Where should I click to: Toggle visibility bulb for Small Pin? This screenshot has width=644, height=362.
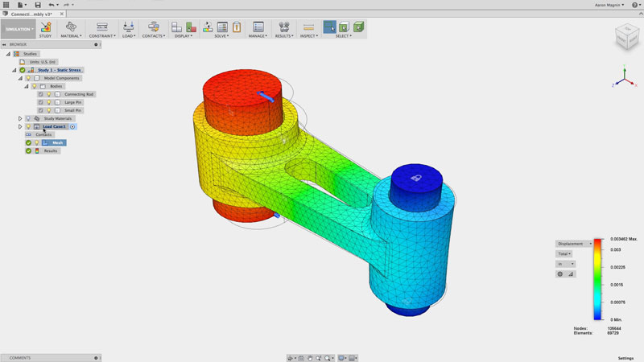pos(49,110)
